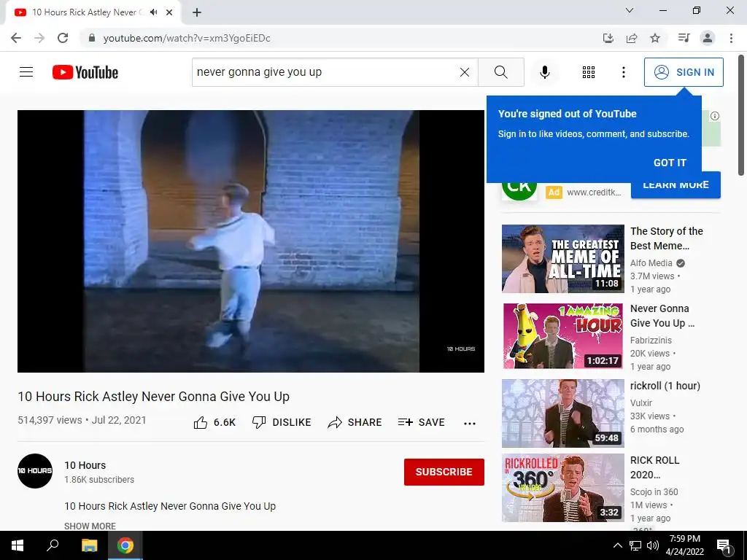Open File Explorer from taskbar
Image resolution: width=747 pixels, height=560 pixels.
tap(89, 545)
